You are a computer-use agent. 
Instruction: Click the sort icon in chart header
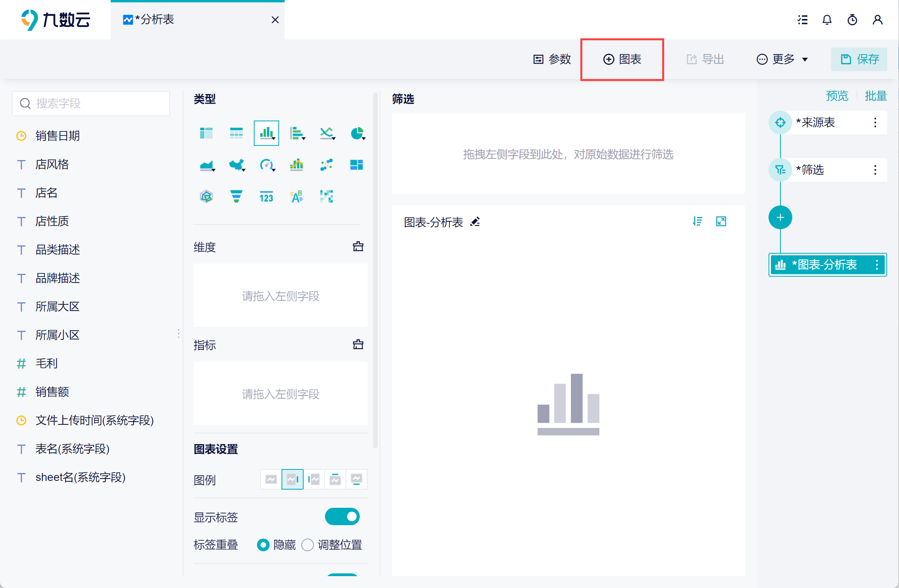tap(698, 221)
